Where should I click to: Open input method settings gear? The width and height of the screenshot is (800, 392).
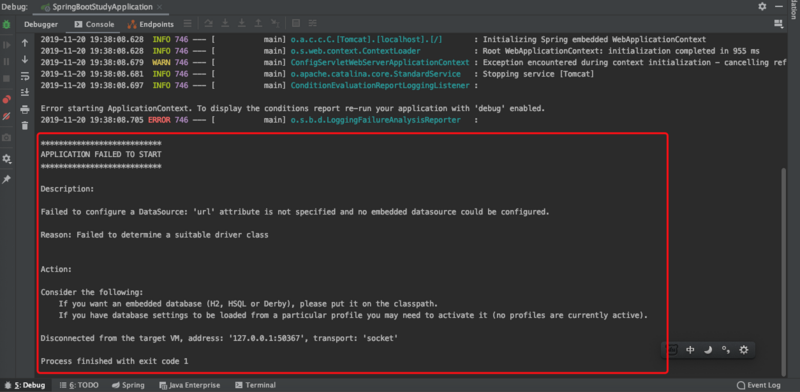pyautogui.click(x=743, y=350)
